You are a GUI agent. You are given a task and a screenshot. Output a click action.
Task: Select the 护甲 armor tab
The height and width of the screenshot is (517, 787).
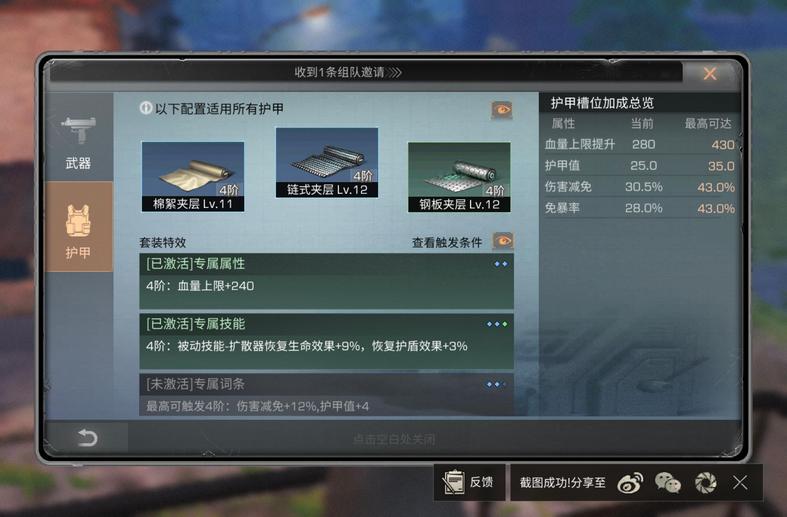coord(78,227)
